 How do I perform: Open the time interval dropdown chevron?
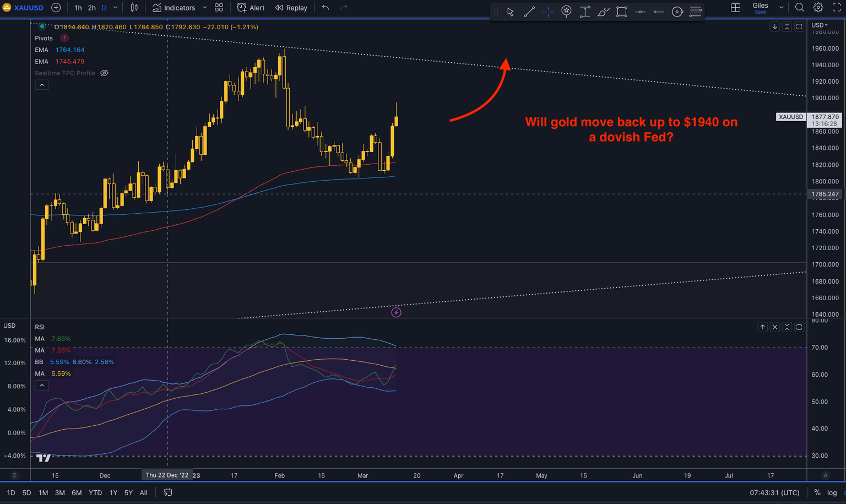pyautogui.click(x=116, y=8)
